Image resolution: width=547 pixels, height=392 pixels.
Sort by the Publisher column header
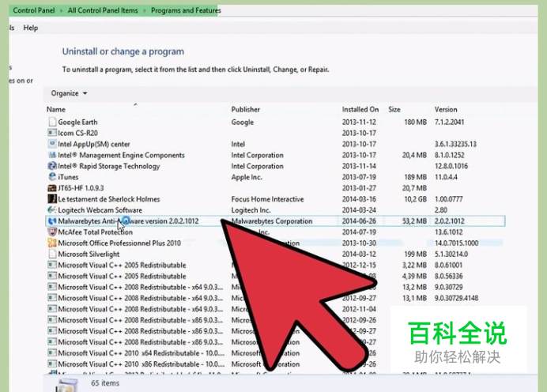246,110
